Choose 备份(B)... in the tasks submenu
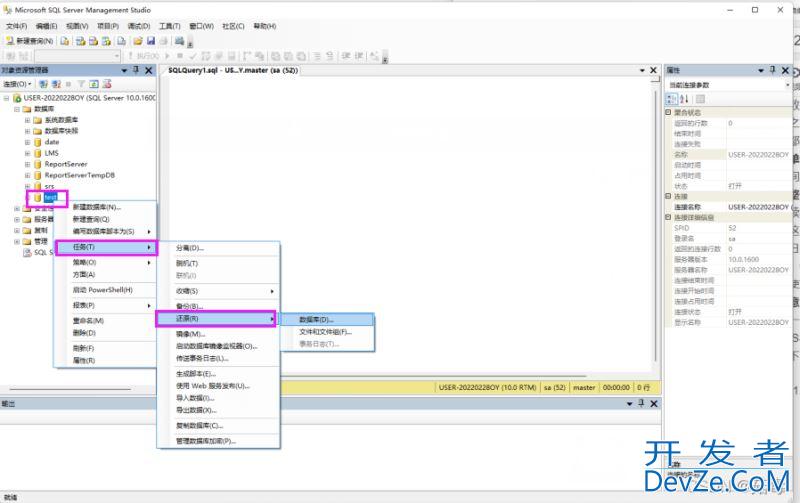Viewport: 800px width, 503px height. pos(219,307)
